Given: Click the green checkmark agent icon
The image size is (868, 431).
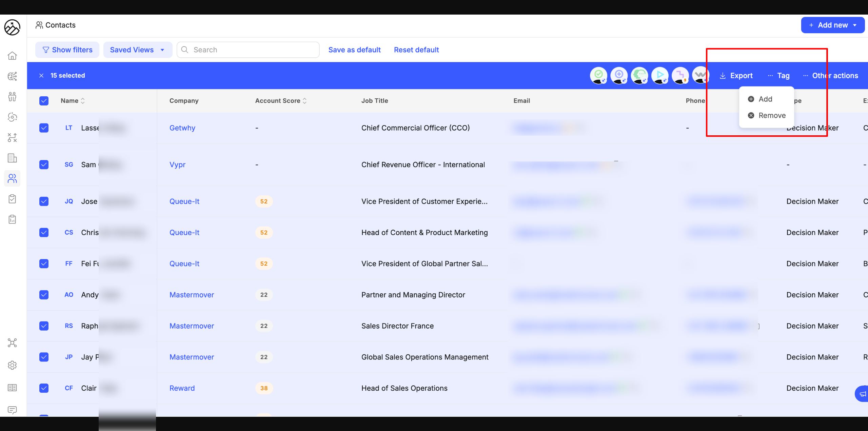Looking at the screenshot, I should (598, 75).
